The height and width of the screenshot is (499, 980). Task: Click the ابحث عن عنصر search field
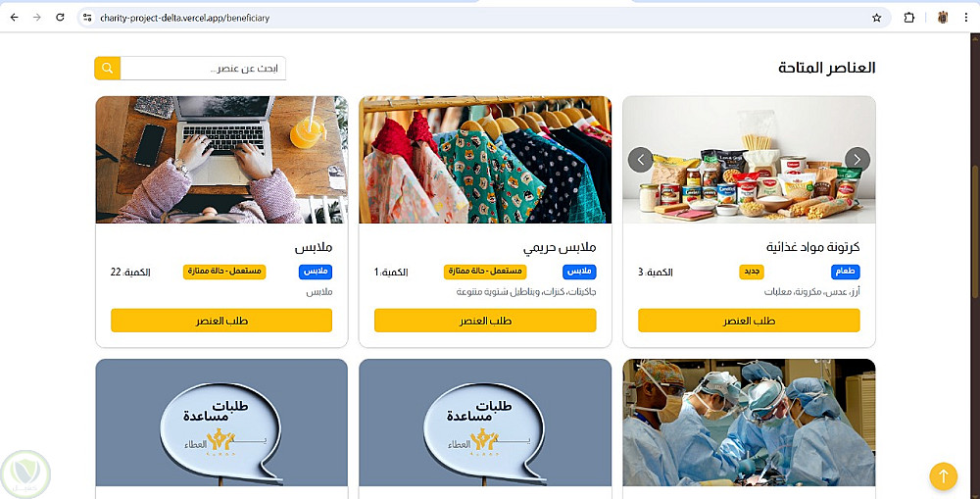pos(203,69)
